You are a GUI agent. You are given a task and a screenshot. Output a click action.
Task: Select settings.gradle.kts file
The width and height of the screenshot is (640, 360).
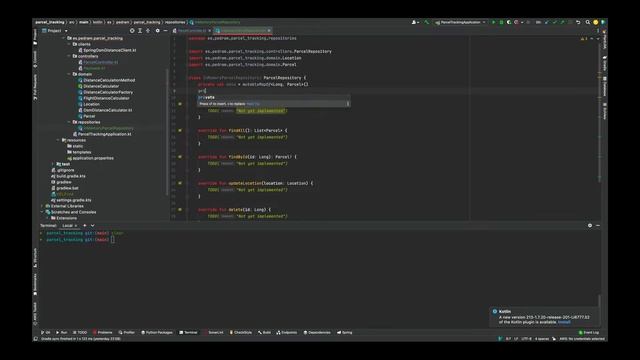[x=71, y=200]
